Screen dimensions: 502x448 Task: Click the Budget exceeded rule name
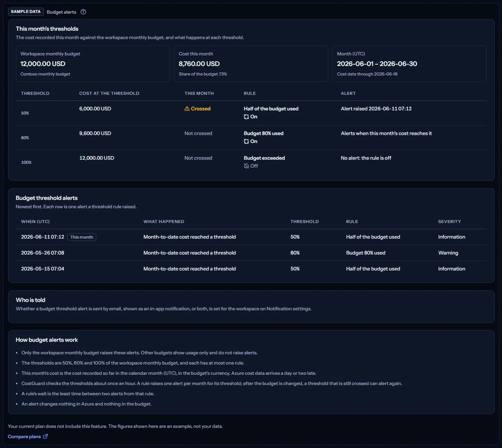(x=264, y=158)
